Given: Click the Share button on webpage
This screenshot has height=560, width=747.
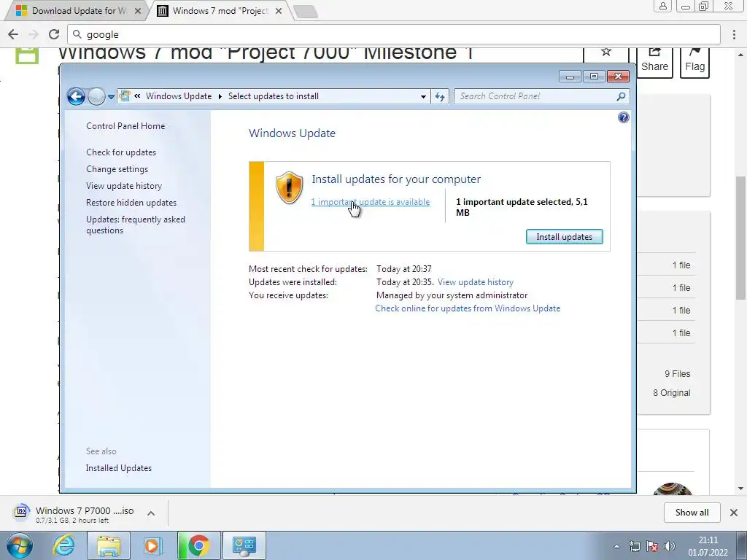Looking at the screenshot, I should coord(654,62).
